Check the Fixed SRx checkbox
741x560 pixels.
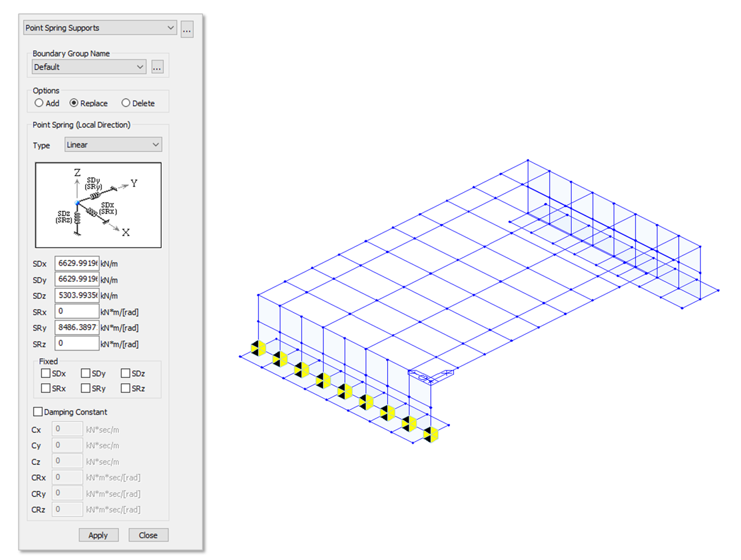tap(46, 388)
